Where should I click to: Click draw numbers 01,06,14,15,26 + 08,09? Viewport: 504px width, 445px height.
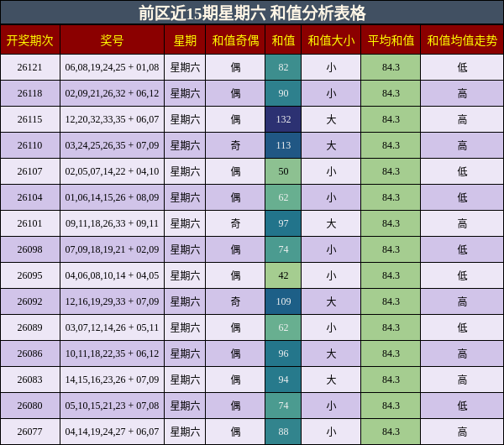coord(112,197)
